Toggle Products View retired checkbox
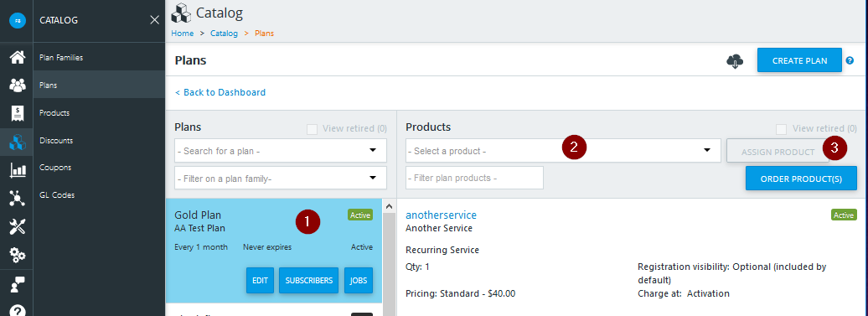The image size is (868, 316). coord(781,129)
